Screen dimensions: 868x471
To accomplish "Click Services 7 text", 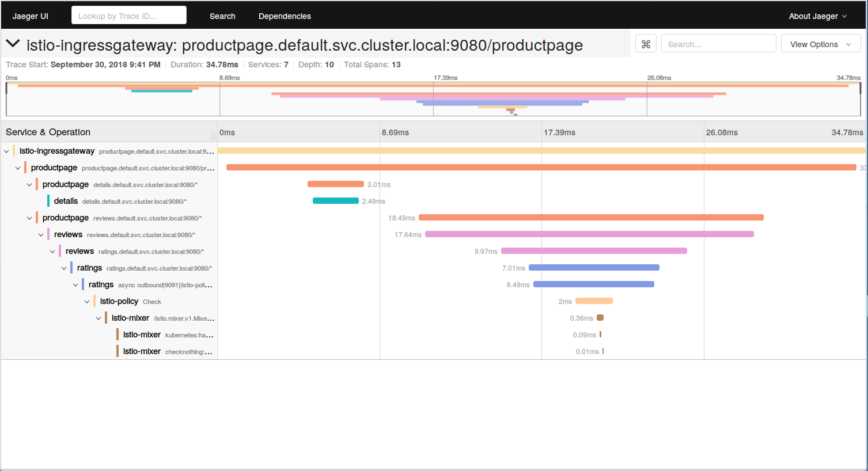I will pos(268,64).
